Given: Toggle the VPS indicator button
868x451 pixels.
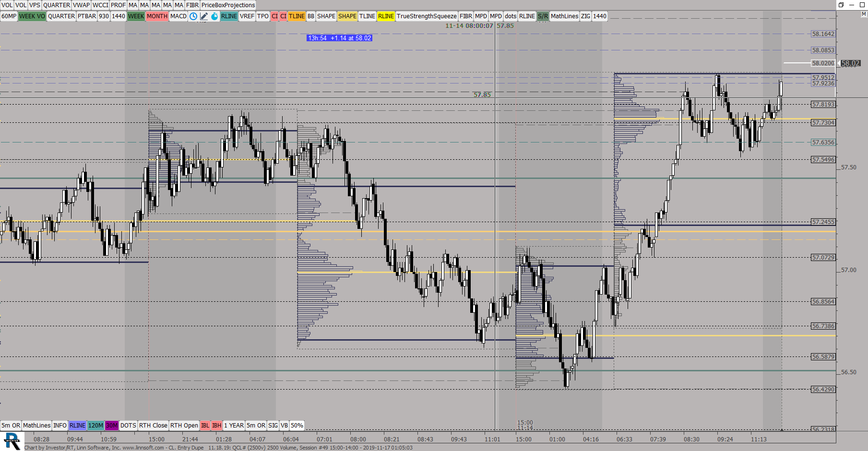Looking at the screenshot, I should pos(35,5).
